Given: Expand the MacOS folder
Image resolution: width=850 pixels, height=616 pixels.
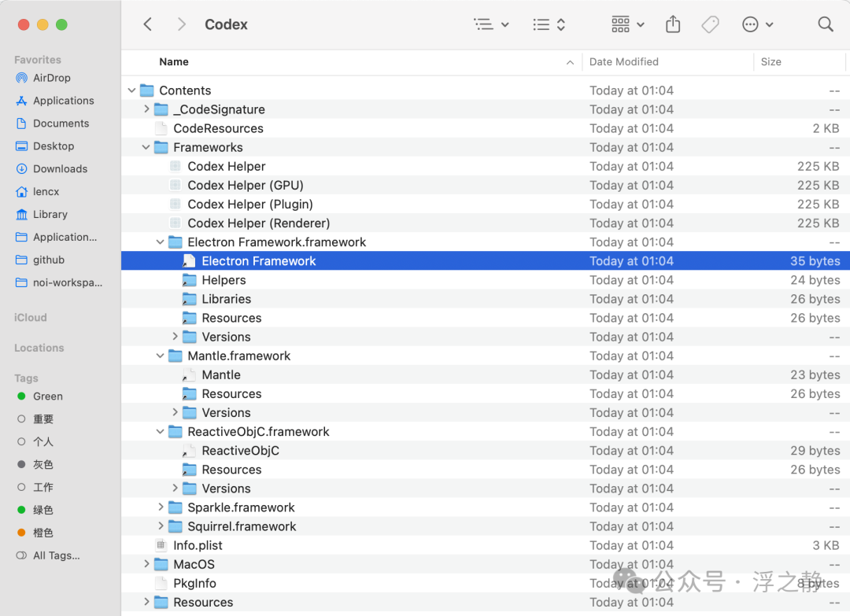Looking at the screenshot, I should pyautogui.click(x=146, y=565).
